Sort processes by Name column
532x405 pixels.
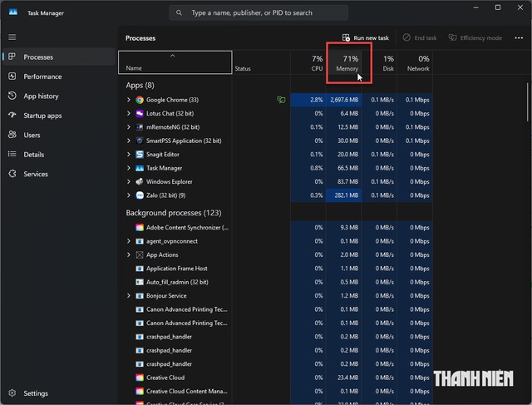pyautogui.click(x=175, y=62)
